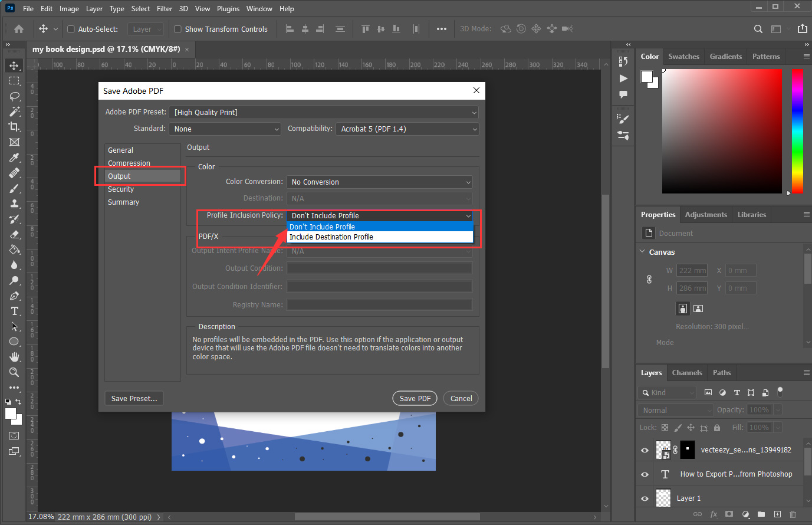Click the Save PDF button

[415, 399]
